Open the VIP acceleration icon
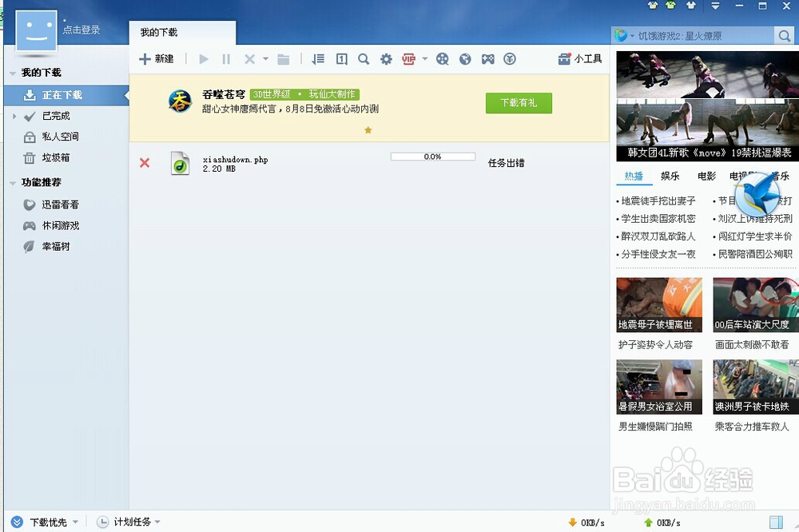Image resolution: width=799 pixels, height=532 pixels. pos(410,58)
